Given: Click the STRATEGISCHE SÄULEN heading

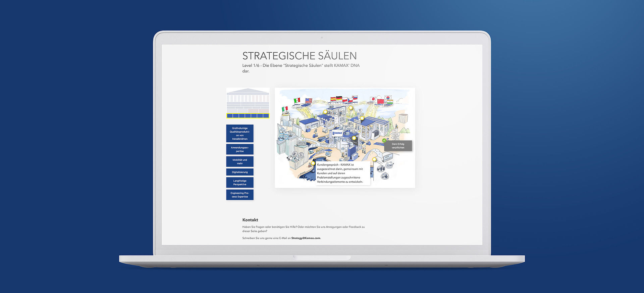Looking at the screenshot, I should tap(300, 56).
